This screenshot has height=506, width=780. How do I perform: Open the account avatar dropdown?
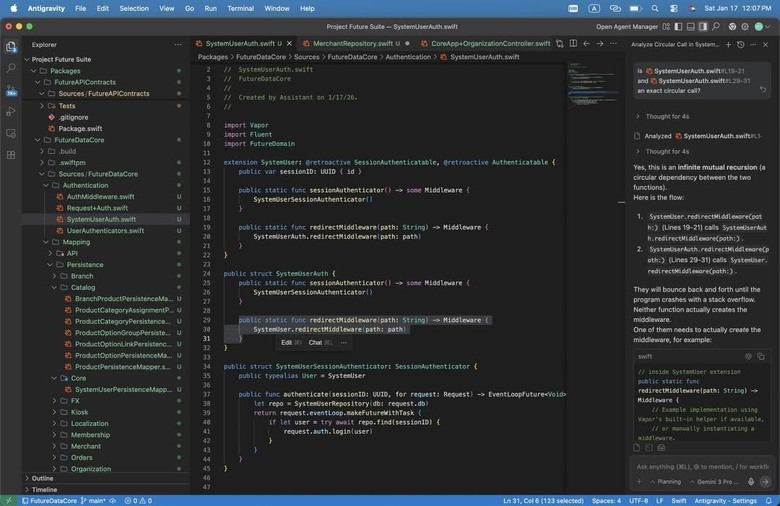coord(762,26)
